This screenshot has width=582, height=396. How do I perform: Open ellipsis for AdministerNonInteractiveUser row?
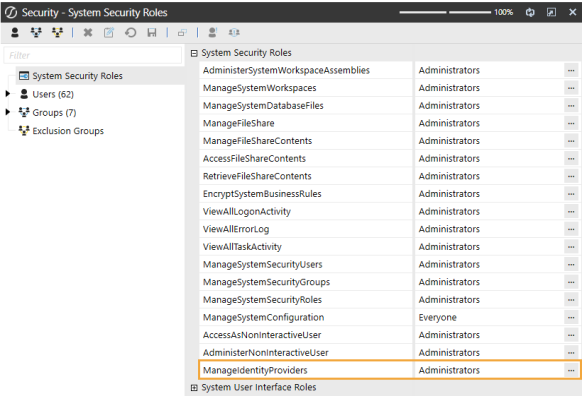(x=571, y=353)
